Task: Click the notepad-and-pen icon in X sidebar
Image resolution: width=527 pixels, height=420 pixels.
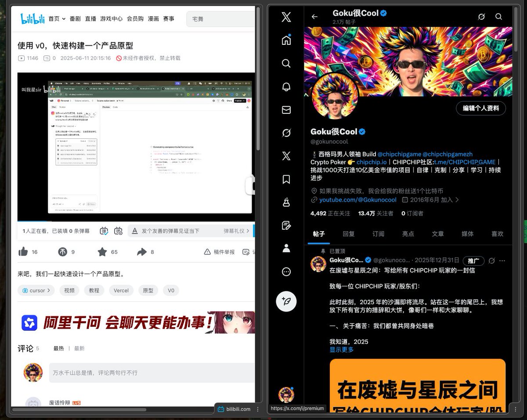Action: point(286,225)
